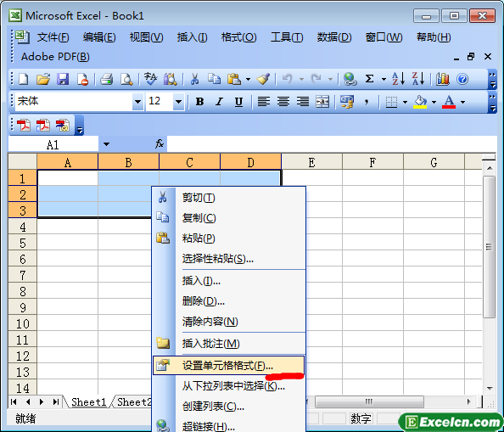Select 复制(C) in the context menu
This screenshot has height=432, width=504.
pos(228,218)
